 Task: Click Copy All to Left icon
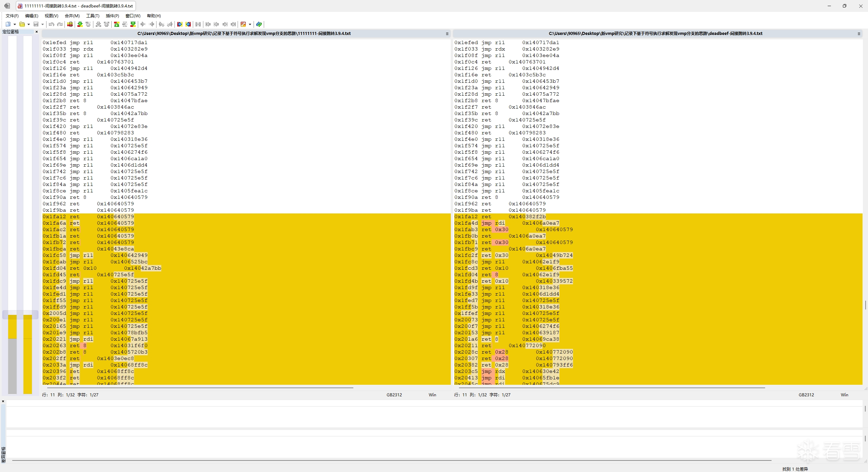tap(188, 24)
